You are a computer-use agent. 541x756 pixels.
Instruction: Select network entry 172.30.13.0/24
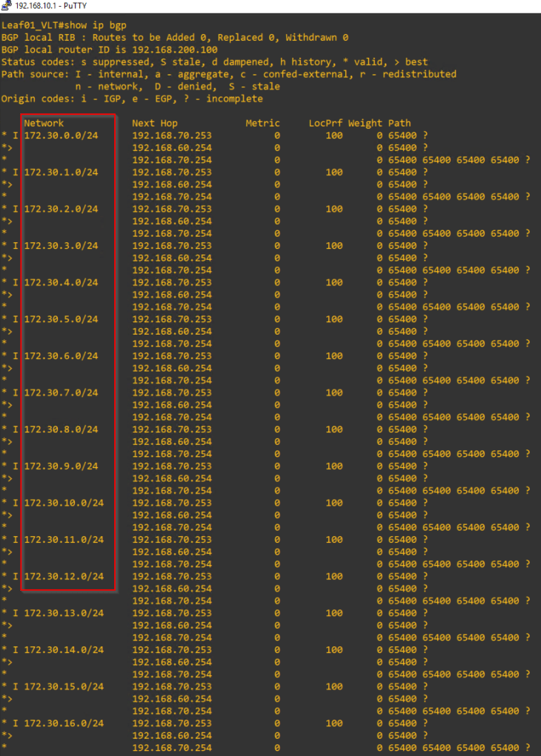click(x=64, y=613)
